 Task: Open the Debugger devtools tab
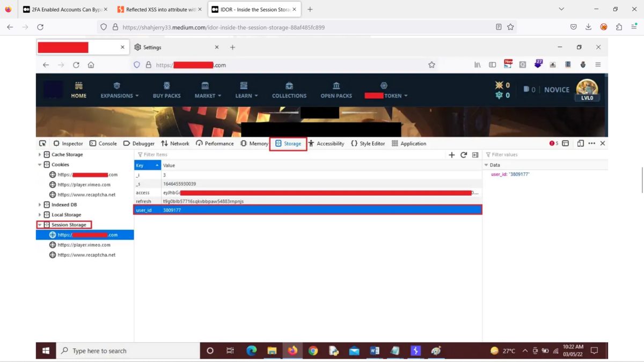[x=139, y=143]
